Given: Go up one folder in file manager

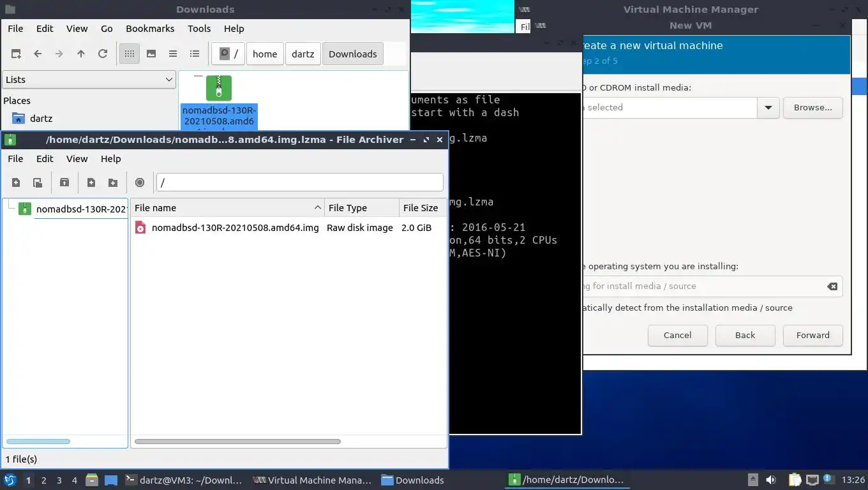Looking at the screenshot, I should click(x=81, y=54).
